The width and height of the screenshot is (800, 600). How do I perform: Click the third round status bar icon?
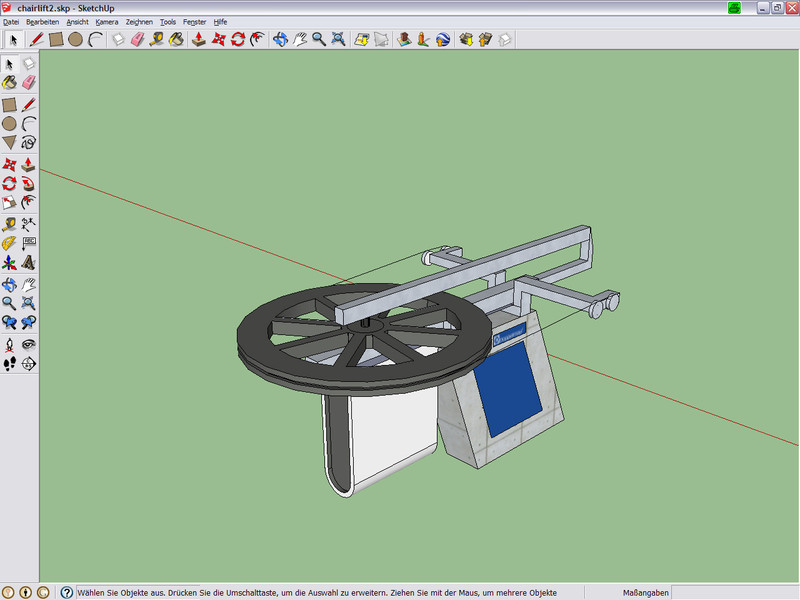43,592
